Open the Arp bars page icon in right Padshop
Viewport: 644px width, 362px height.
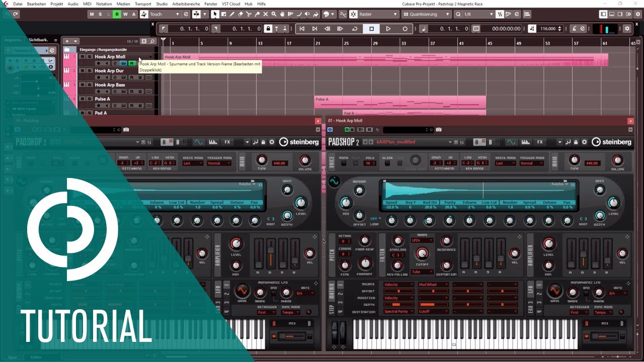pos(525,142)
